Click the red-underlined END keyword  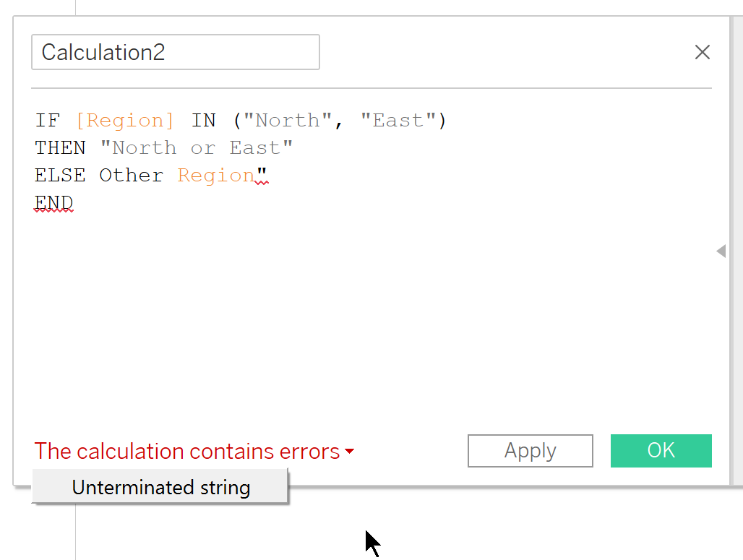pyautogui.click(x=53, y=203)
